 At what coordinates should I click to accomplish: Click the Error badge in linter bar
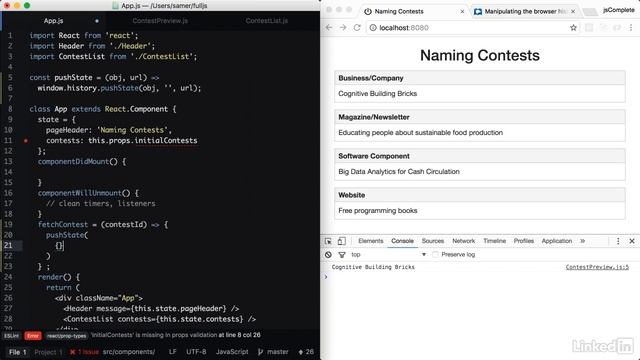pos(33,336)
